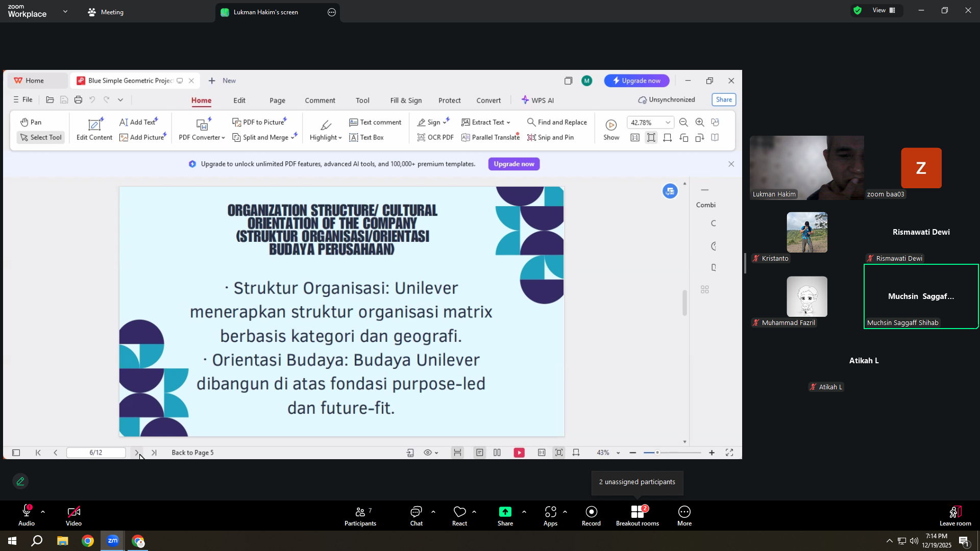The image size is (980, 551).
Task: Click the Upgrade now button in title bar
Action: click(636, 81)
